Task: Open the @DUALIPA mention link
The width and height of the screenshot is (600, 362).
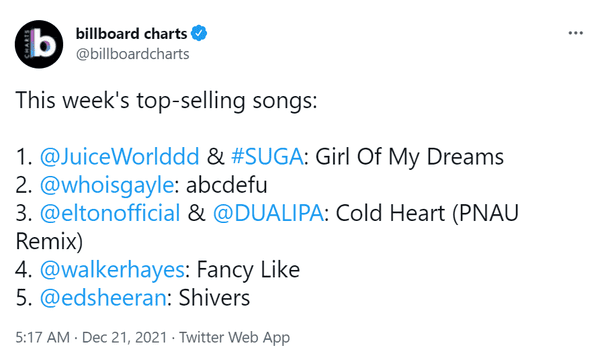Action: [268, 213]
